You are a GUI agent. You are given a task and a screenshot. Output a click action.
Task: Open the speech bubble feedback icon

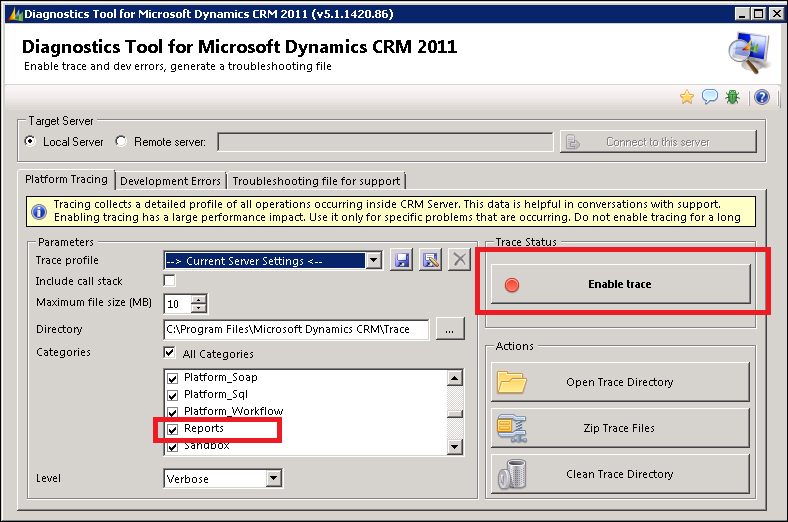710,97
